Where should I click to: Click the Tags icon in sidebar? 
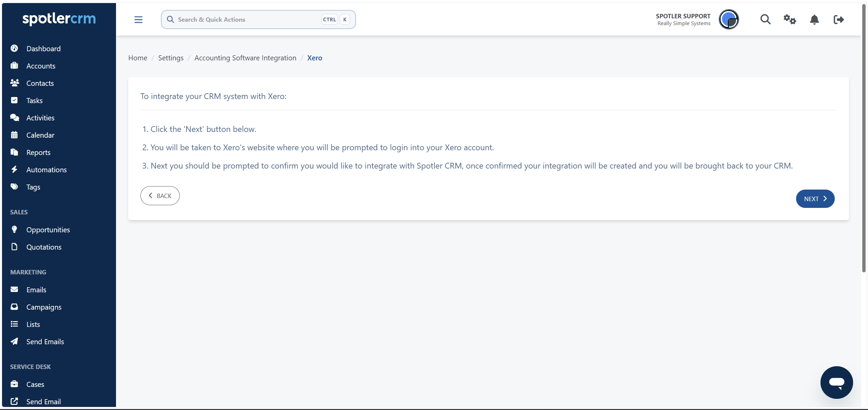14,187
